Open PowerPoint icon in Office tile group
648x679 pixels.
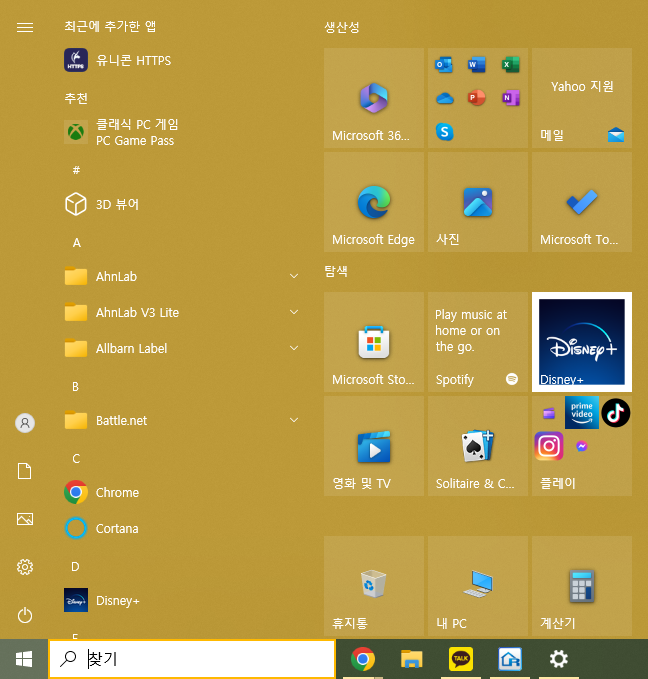point(477,98)
